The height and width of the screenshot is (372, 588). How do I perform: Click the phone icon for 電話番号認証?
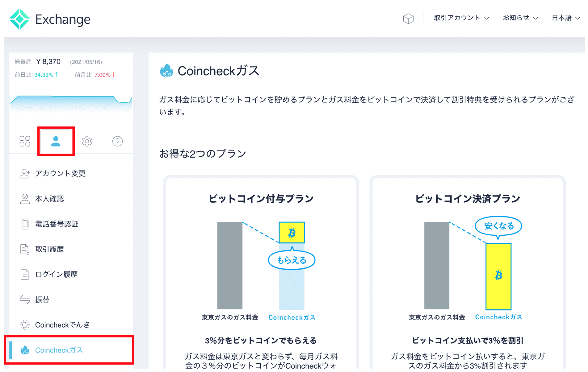pos(25,224)
